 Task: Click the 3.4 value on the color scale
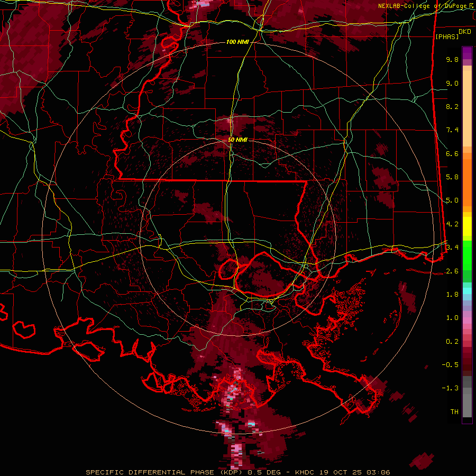(452, 247)
